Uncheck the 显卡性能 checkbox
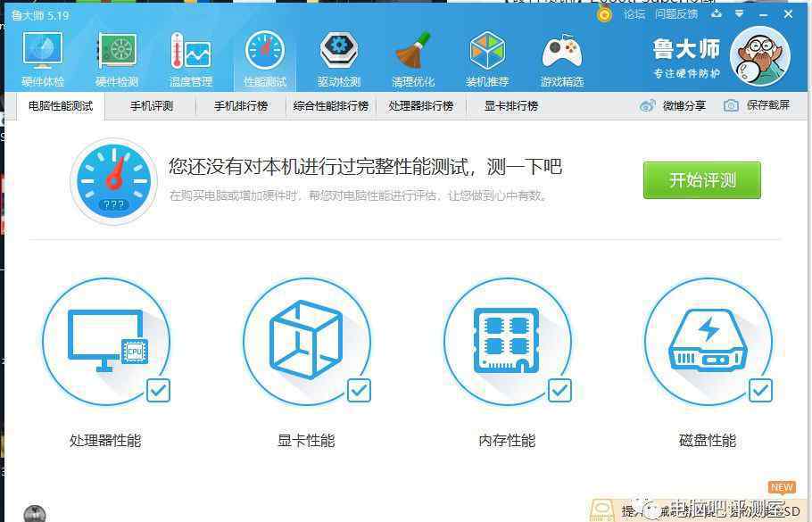Viewport: 812px width, 522px height. click(x=359, y=391)
